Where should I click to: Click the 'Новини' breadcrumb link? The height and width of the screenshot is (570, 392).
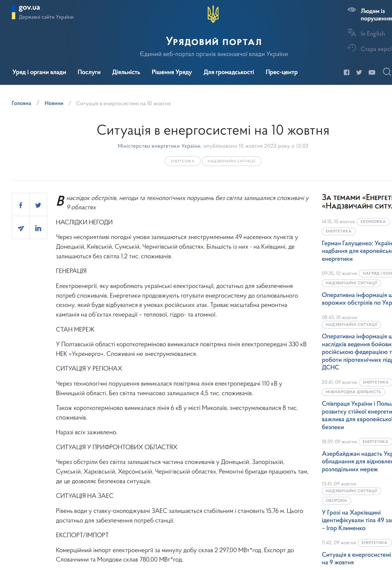[x=54, y=103]
